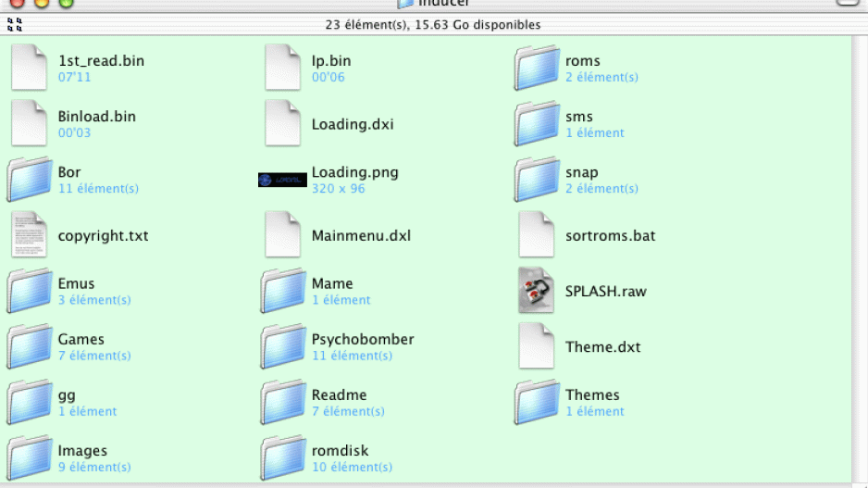
Task: Select the copyright.txt document icon
Action: point(29,235)
